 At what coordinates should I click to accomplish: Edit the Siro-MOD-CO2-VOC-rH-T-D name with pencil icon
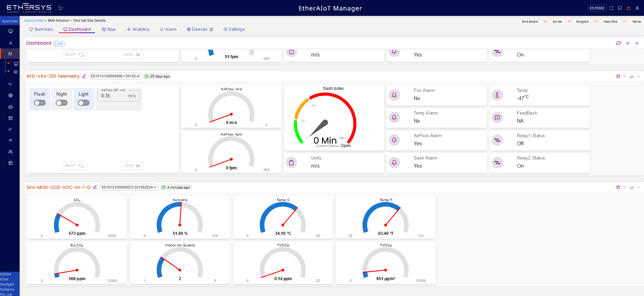tap(95, 187)
